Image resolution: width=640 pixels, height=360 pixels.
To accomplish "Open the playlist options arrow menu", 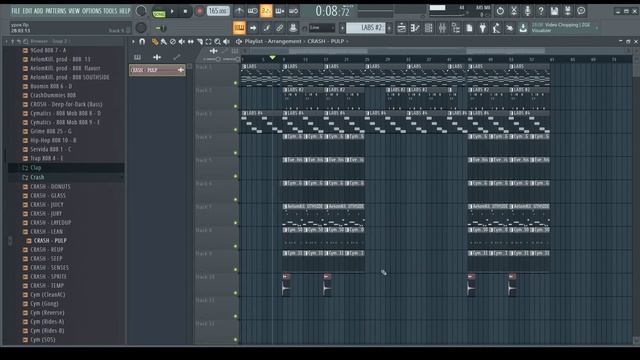I will pos(133,41).
